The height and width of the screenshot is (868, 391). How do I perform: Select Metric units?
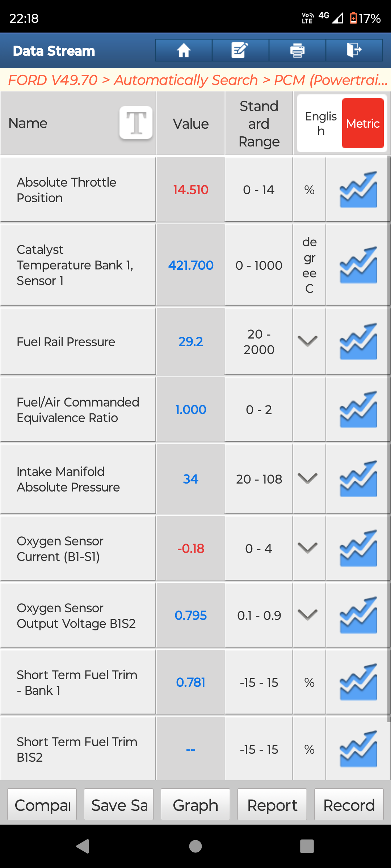tap(362, 123)
